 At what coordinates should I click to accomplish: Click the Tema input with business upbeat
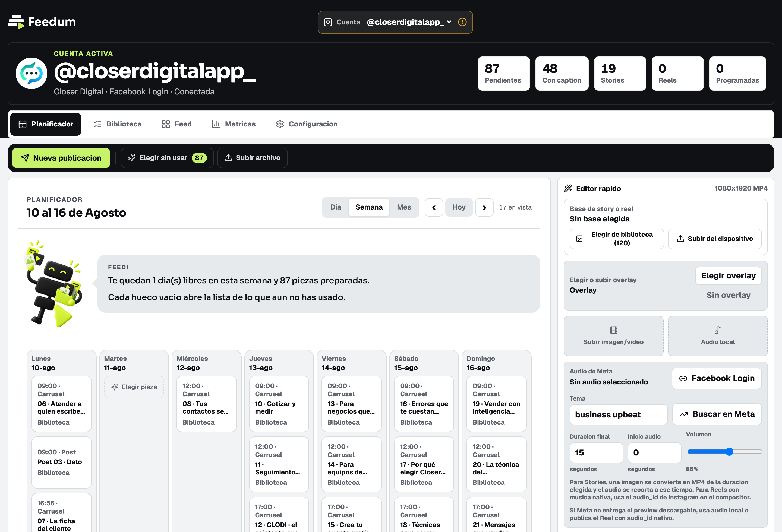tap(619, 415)
